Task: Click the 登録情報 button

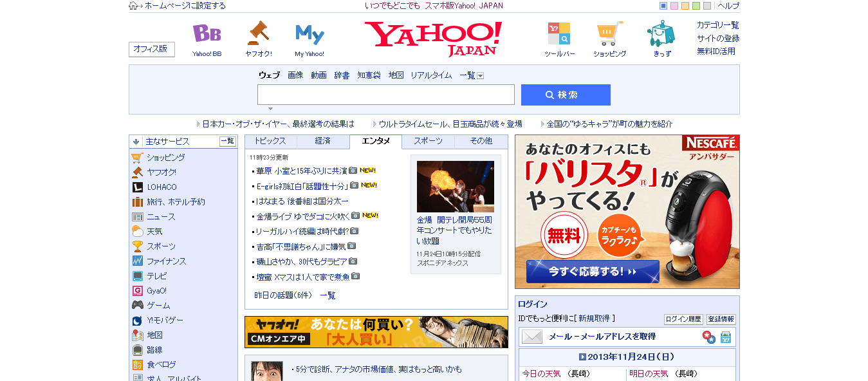Action: point(721,319)
